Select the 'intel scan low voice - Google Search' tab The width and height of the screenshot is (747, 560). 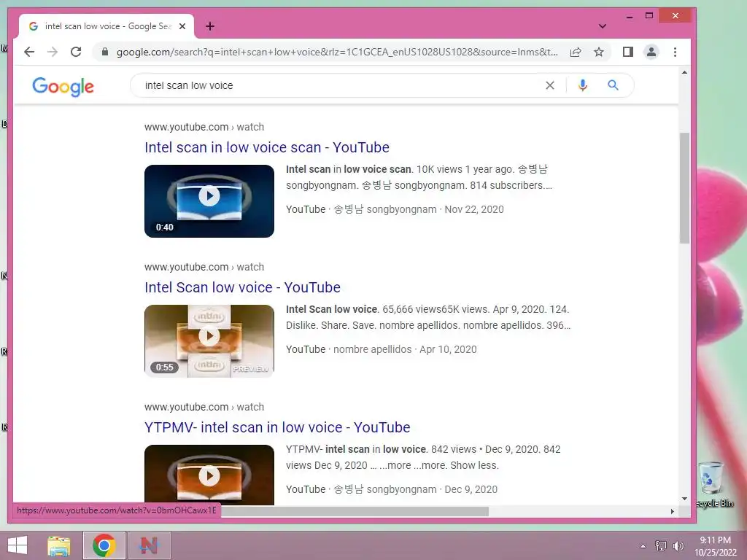[x=107, y=26]
